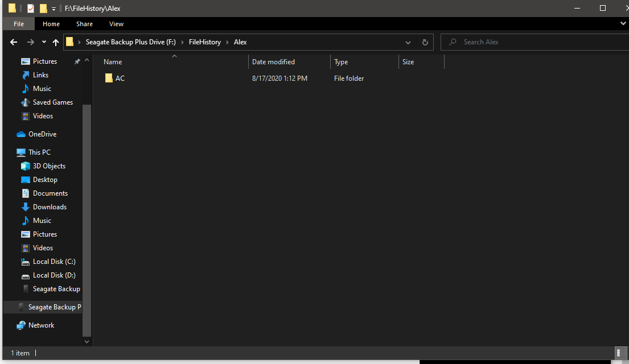Open Desktop under This PC
629x364 pixels.
[x=44, y=179]
